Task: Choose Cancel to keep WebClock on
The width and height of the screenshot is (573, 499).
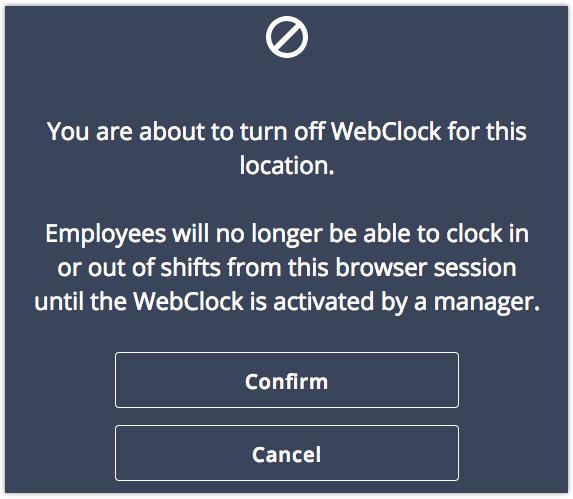Action: pos(287,453)
